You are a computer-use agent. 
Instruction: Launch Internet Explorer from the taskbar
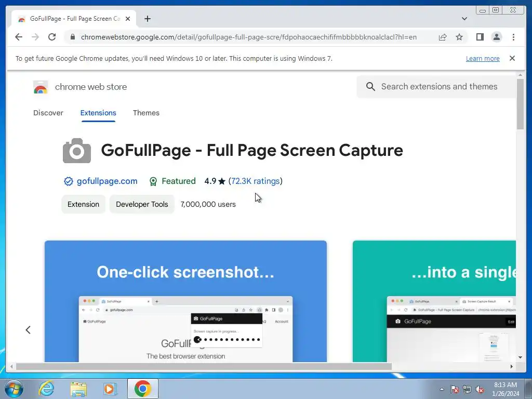46,389
